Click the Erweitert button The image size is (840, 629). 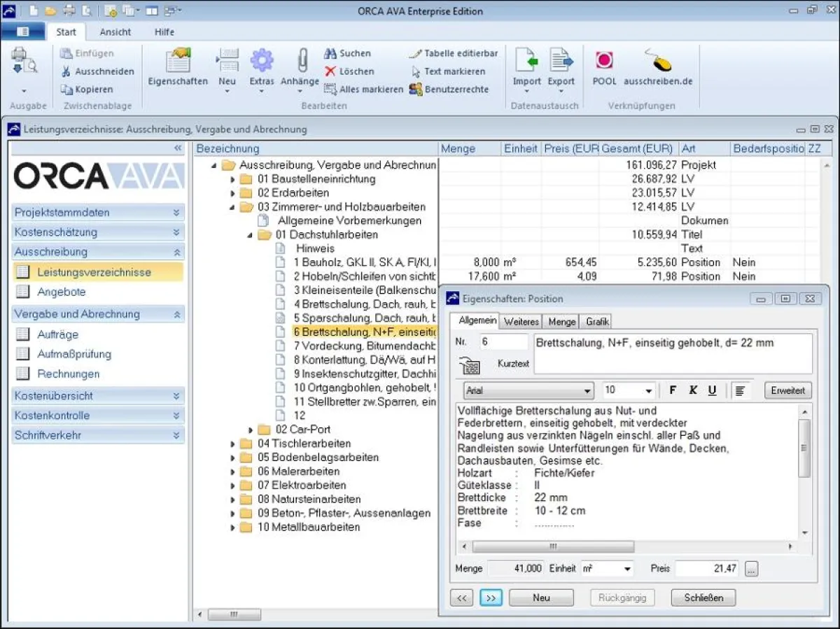click(787, 390)
